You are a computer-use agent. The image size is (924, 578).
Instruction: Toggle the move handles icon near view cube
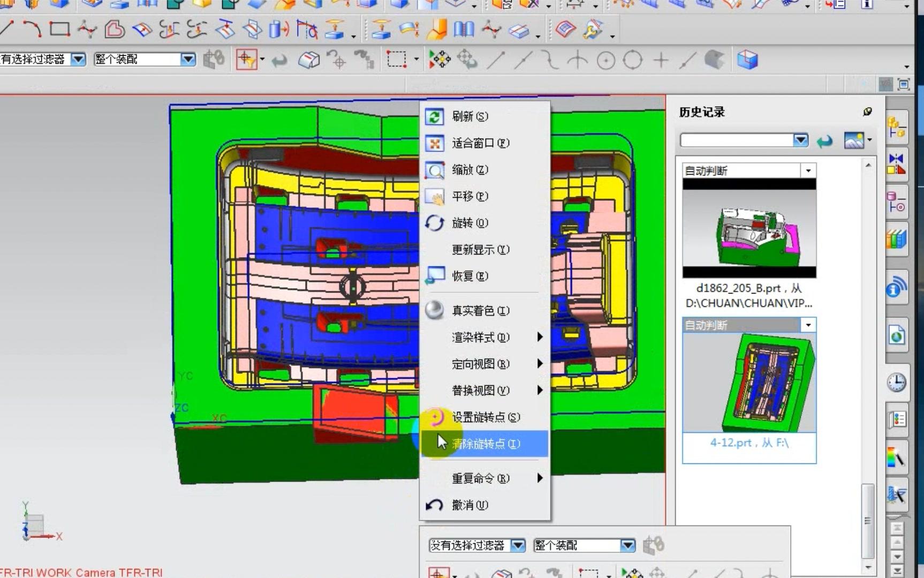(438, 59)
